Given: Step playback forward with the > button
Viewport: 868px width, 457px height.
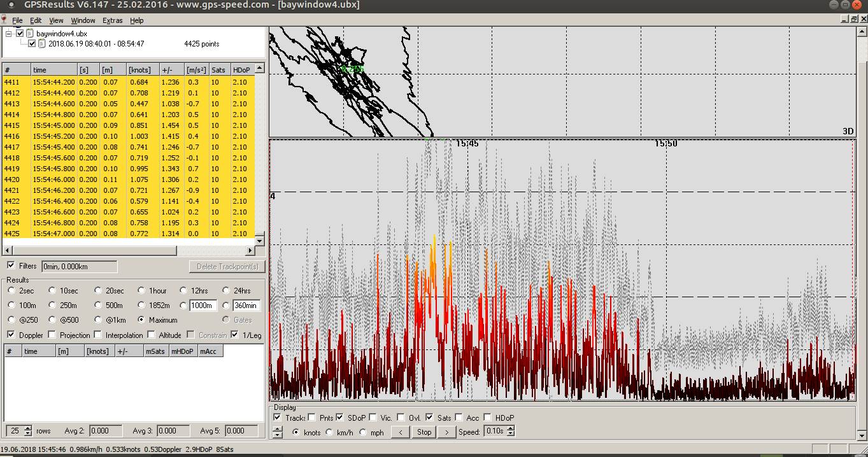Looking at the screenshot, I should click(x=446, y=432).
